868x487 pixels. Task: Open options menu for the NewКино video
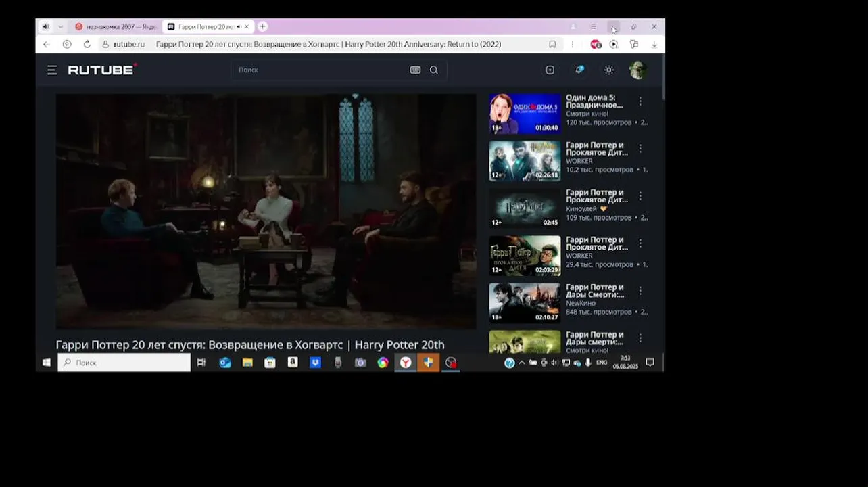pos(640,291)
